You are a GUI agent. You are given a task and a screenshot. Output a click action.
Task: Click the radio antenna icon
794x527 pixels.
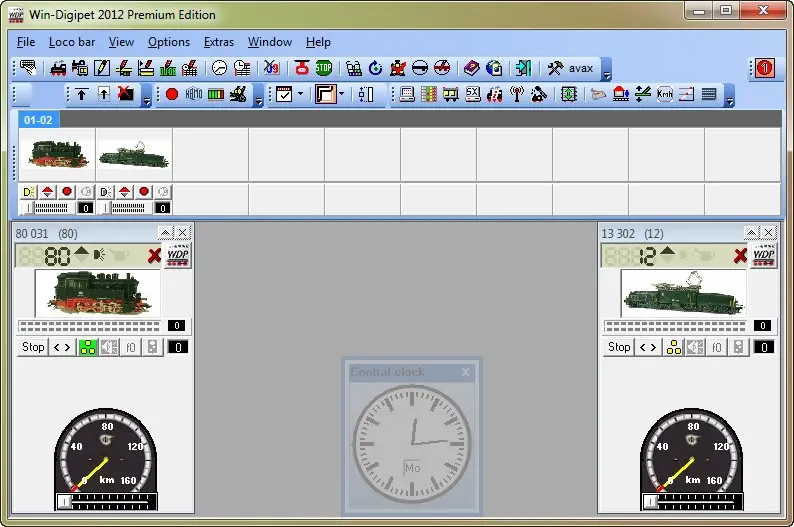[517, 94]
